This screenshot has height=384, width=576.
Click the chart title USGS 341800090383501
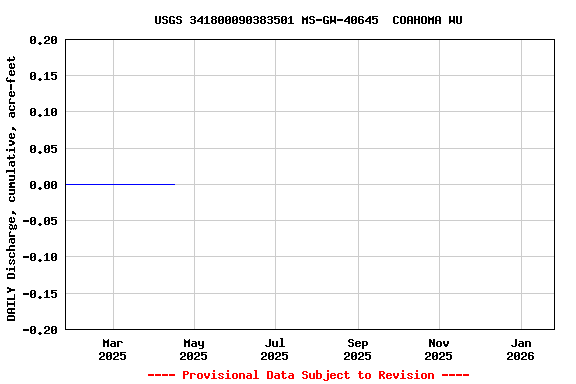[308, 20]
